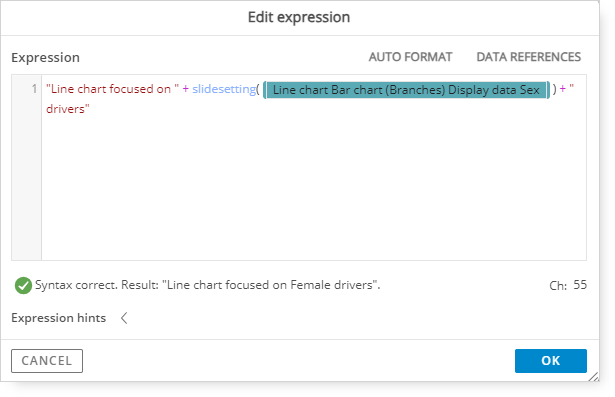Click the first magenta plus operator
Image resolution: width=615 pixels, height=397 pixels.
[186, 89]
